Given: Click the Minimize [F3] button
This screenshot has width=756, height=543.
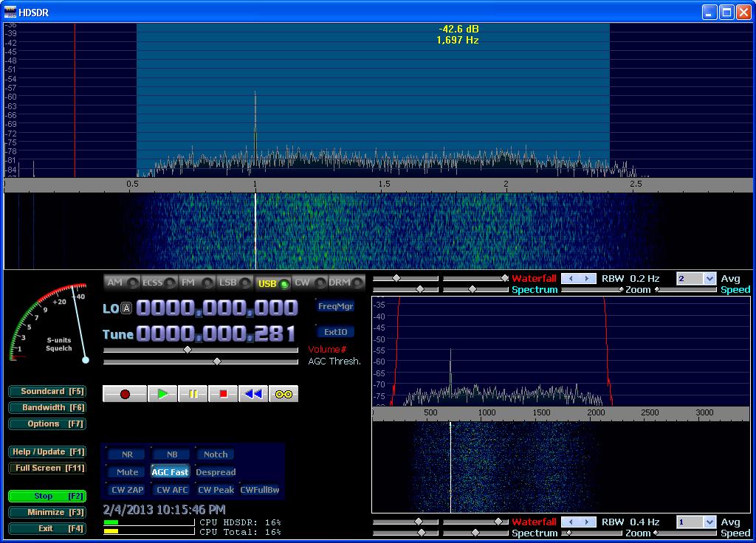Looking at the screenshot, I should (x=47, y=513).
